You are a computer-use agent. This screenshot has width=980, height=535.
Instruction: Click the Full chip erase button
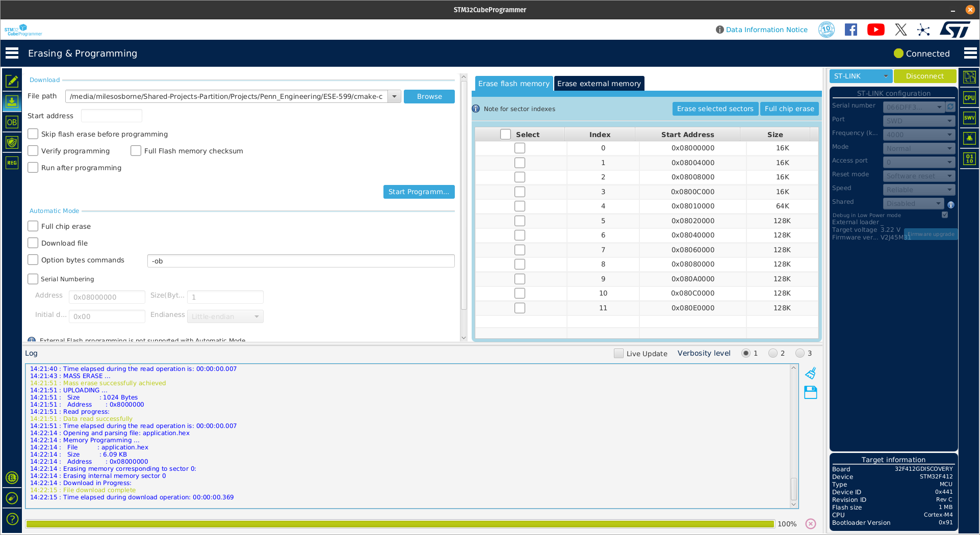click(789, 109)
